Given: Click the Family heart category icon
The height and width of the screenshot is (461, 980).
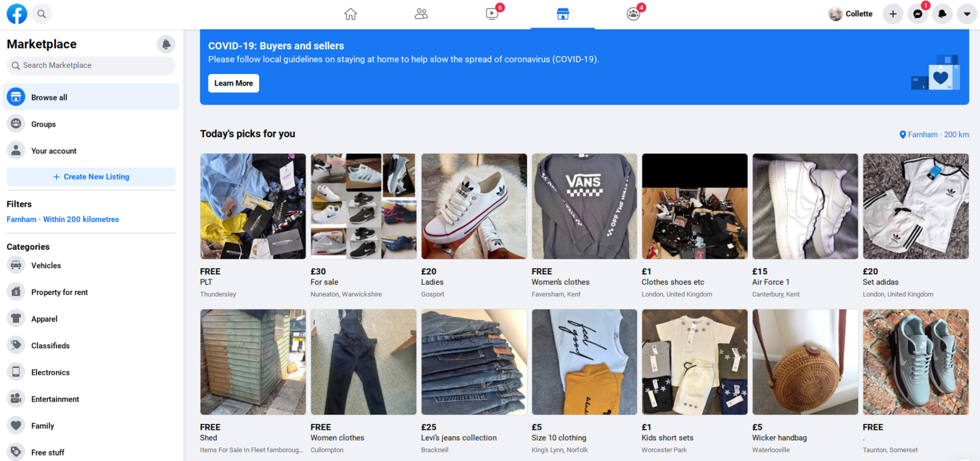Looking at the screenshot, I should click(x=16, y=425).
